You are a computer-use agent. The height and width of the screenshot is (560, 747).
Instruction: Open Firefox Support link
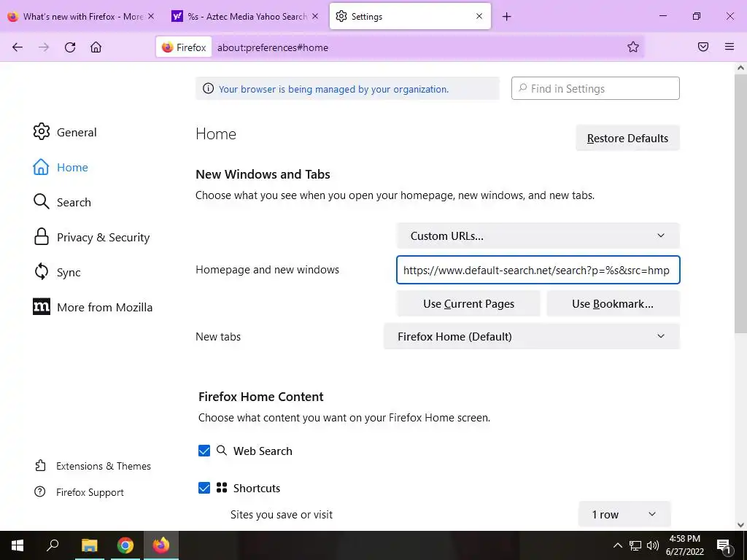tap(79, 492)
